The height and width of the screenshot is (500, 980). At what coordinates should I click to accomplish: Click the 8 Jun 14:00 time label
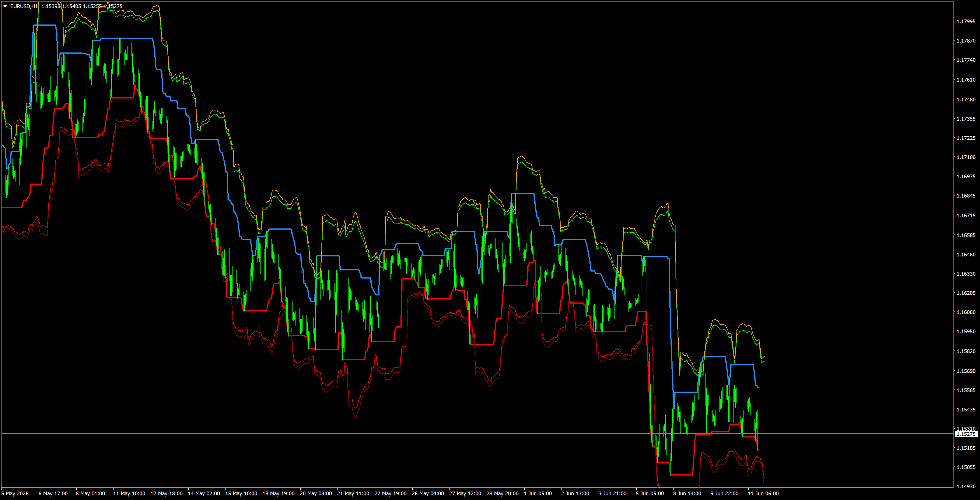pyautogui.click(x=687, y=494)
